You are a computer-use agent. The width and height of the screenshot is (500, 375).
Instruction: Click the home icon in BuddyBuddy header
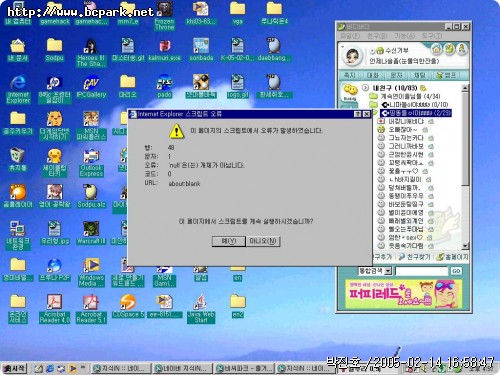coord(437,49)
